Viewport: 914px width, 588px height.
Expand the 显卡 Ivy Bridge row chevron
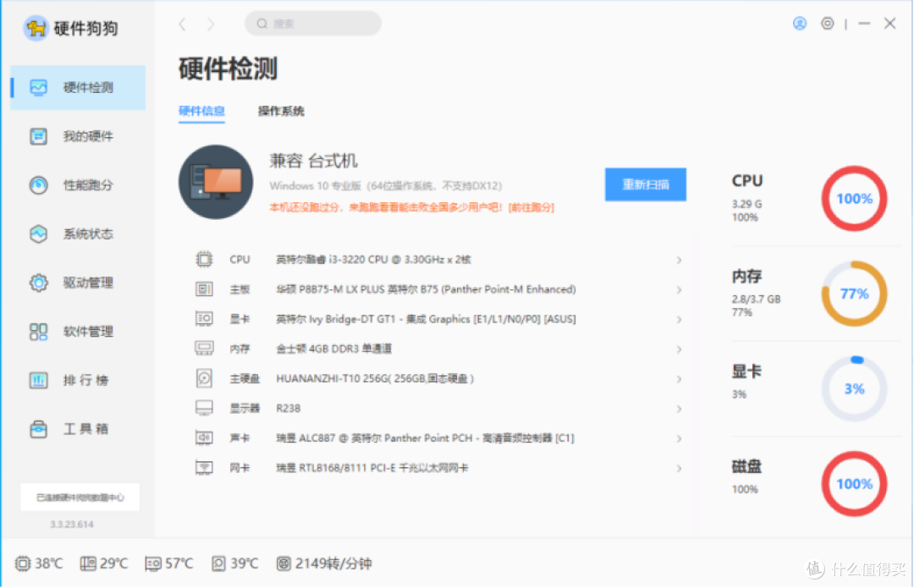[679, 319]
